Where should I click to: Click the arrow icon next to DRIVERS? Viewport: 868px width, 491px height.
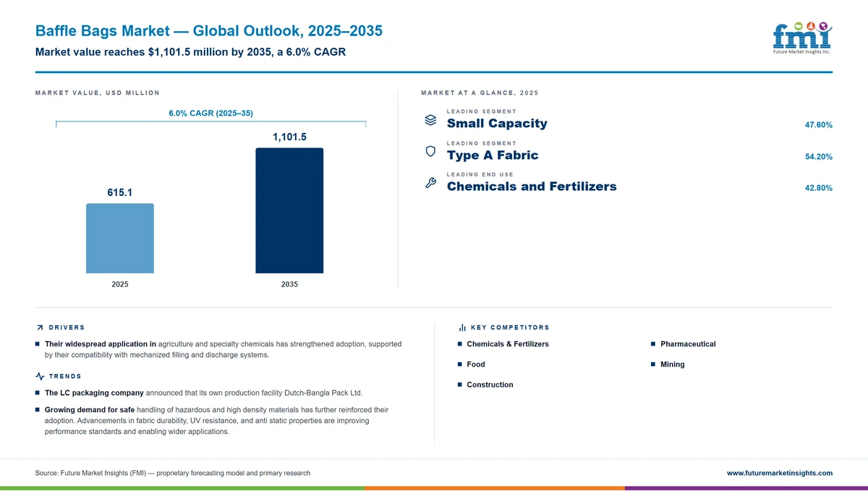(39, 328)
